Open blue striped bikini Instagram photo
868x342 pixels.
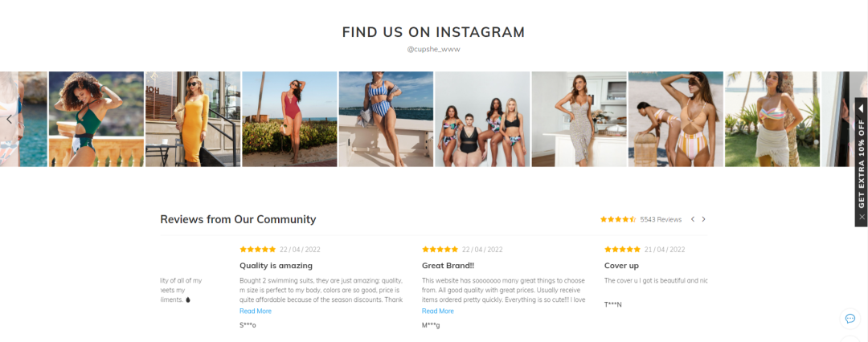386,119
